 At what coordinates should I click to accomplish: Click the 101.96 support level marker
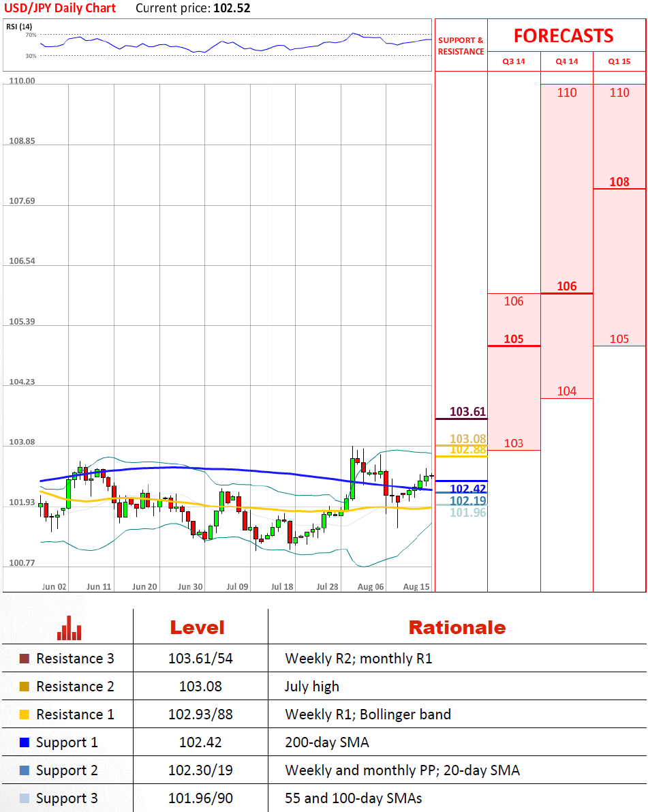pyautogui.click(x=468, y=512)
